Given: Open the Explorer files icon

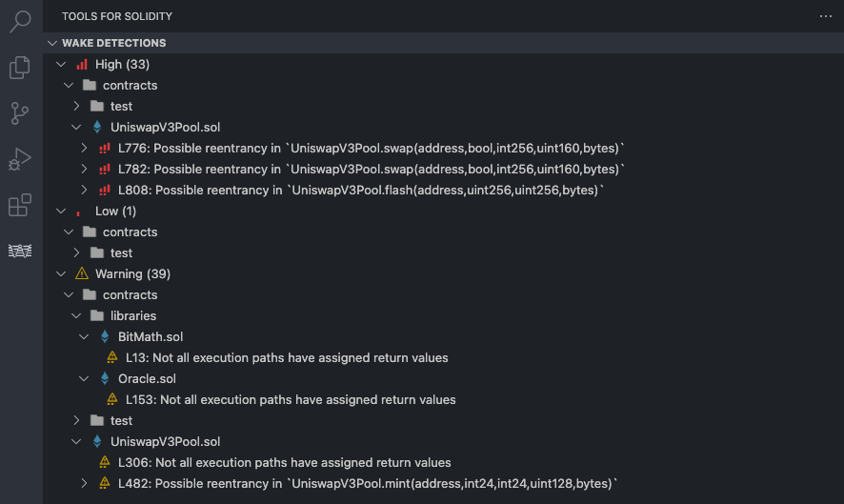Looking at the screenshot, I should pyautogui.click(x=20, y=68).
